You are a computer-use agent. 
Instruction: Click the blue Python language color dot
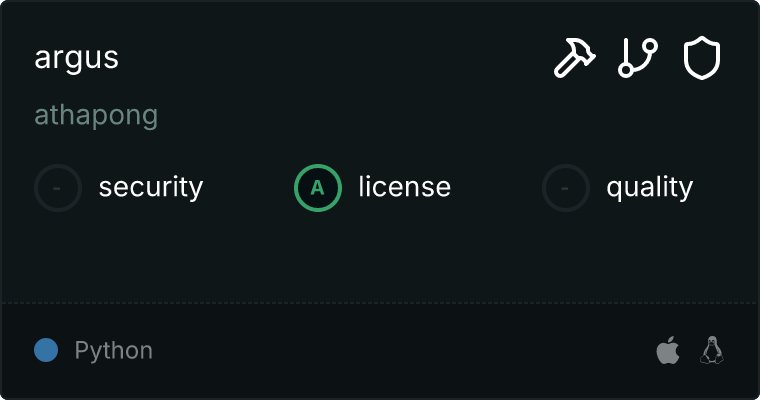[46, 350]
